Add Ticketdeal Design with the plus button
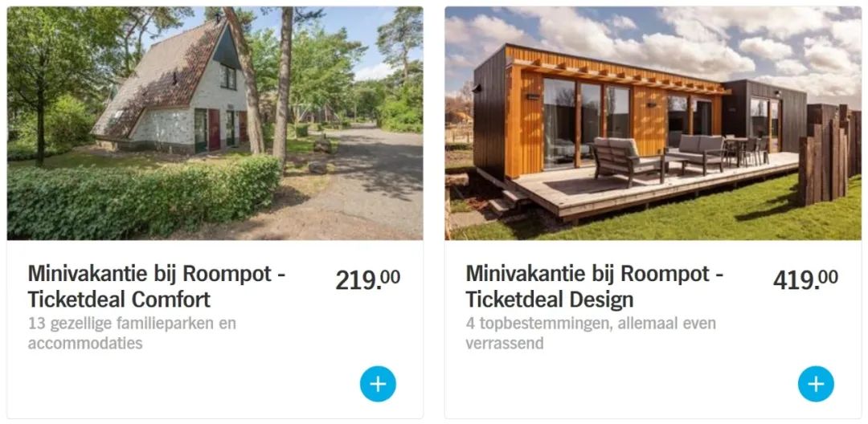This screenshot has width=868, height=424. pos(816,384)
